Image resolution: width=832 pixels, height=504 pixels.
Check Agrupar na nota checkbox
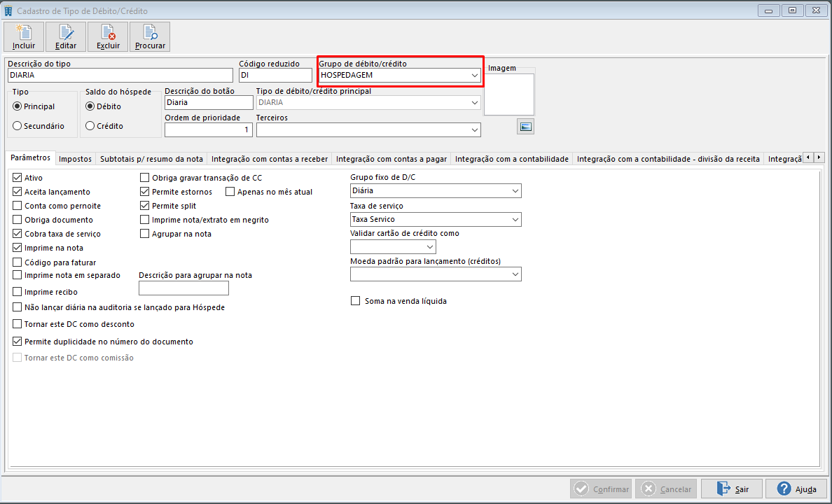point(145,233)
